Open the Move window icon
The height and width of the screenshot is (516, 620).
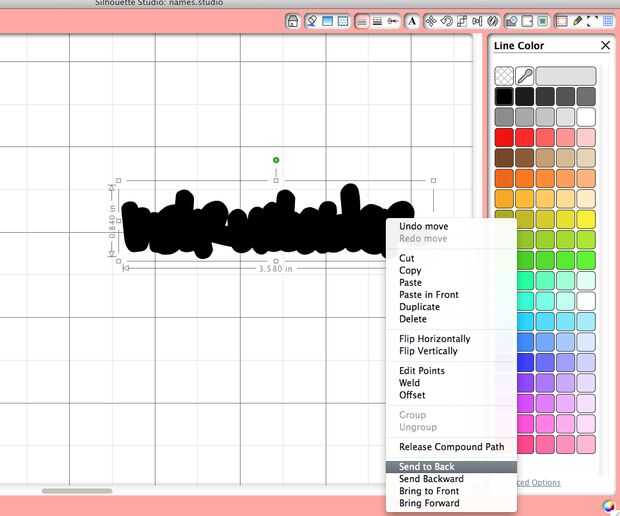click(x=431, y=21)
